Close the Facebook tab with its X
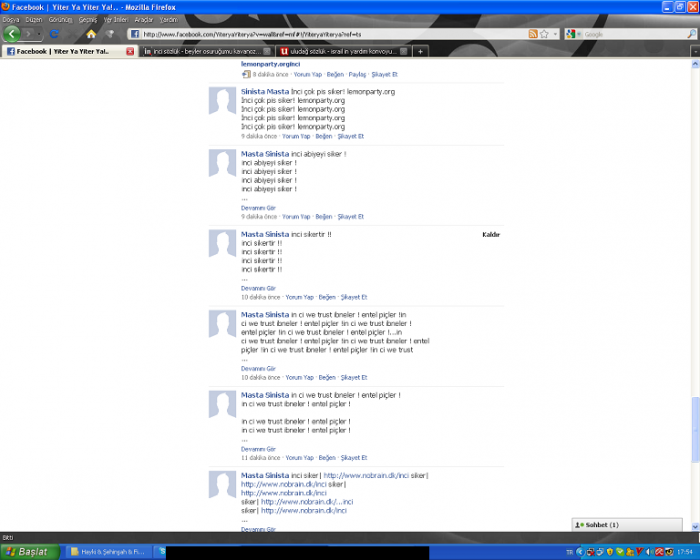The height and width of the screenshot is (560, 700). pyautogui.click(x=129, y=51)
